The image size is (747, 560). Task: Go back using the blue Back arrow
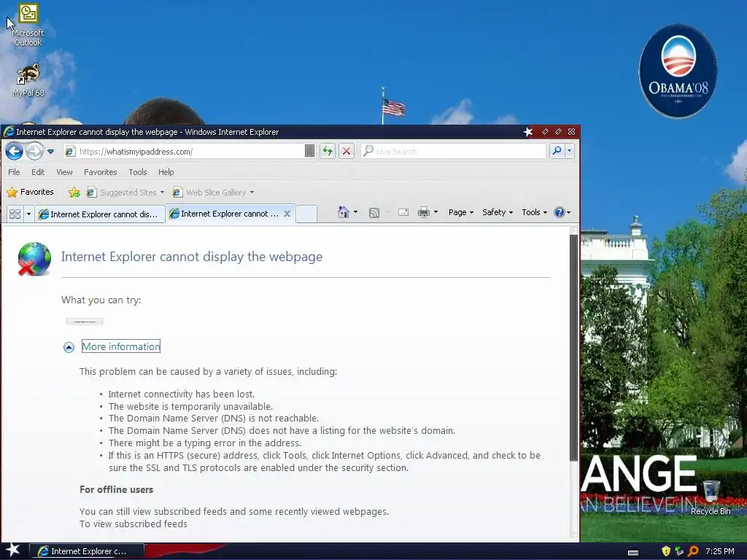tap(15, 152)
